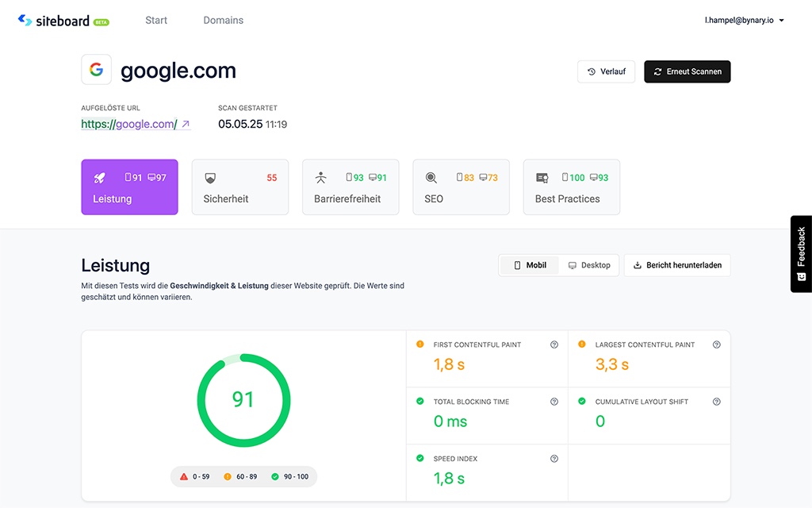Click orange warning icon at First Contentful Paint
812x508 pixels.
(420, 344)
